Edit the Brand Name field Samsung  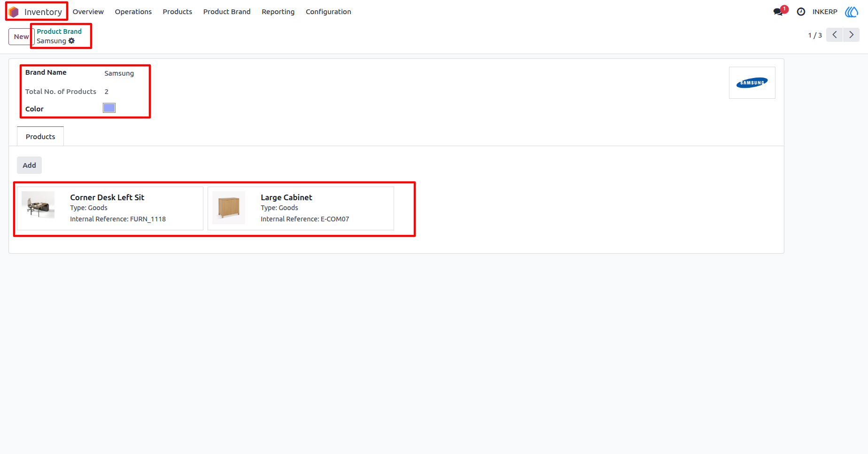pos(119,73)
